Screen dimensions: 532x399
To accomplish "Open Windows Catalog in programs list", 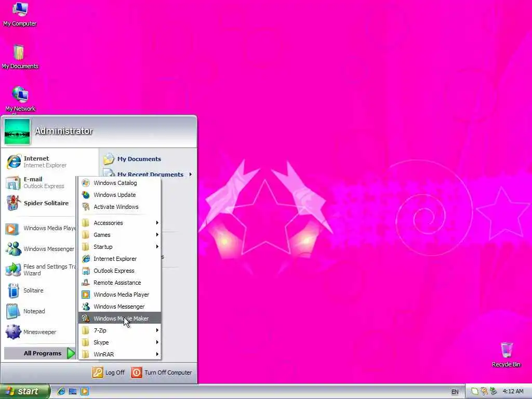I will [119, 183].
